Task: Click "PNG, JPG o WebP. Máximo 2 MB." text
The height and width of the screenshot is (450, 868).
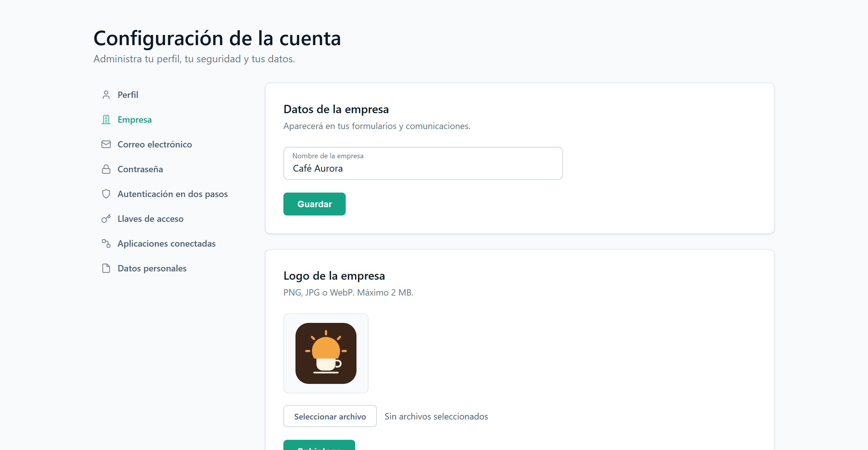Action: (x=348, y=292)
